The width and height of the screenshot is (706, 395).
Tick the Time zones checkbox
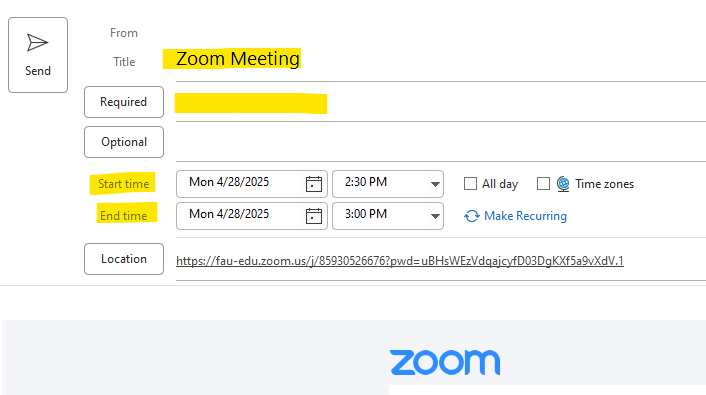(x=543, y=184)
